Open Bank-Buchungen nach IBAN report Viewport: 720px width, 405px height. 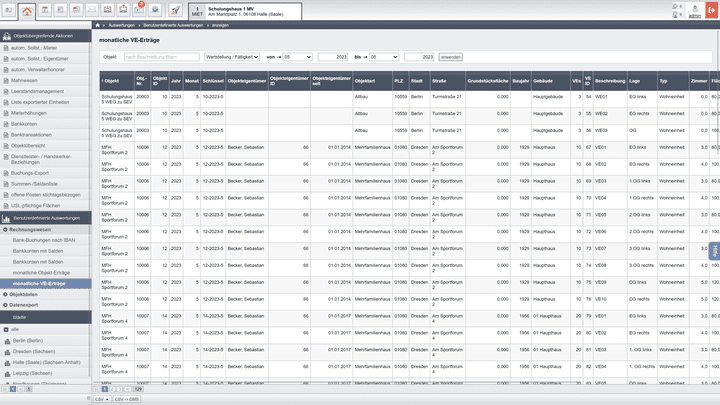point(46,241)
